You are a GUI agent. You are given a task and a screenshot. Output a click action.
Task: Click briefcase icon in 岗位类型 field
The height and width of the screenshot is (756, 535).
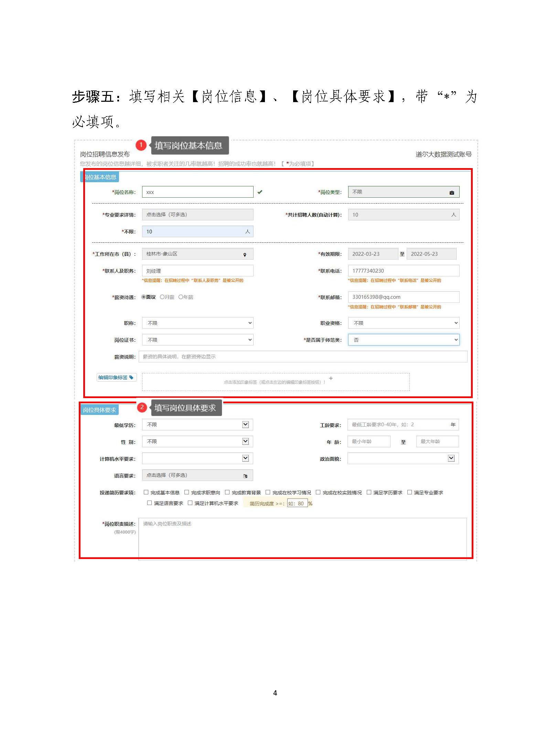point(451,193)
